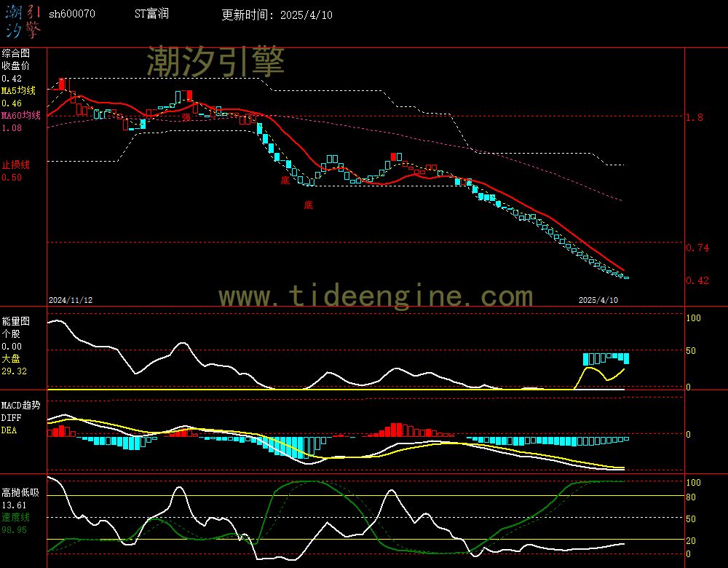Click the red 强 marker near candlesticks
This screenshot has height=568, width=728.
186,117
